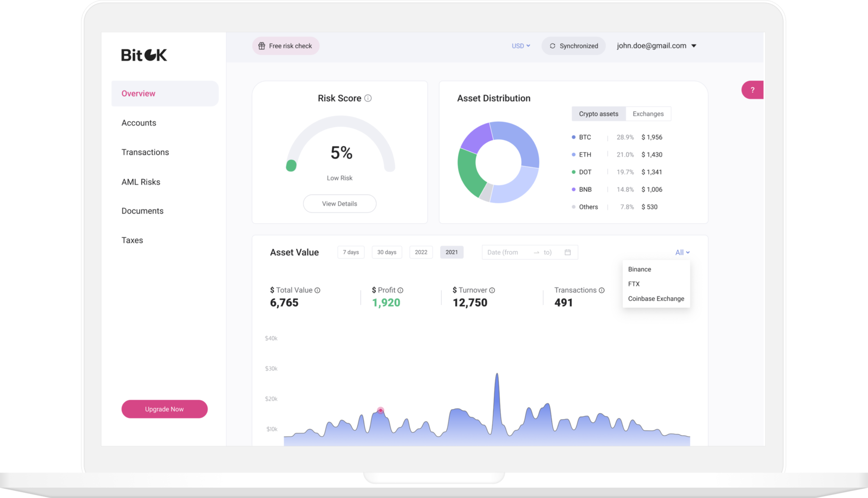
Task: Select the 7 days range filter
Action: 351,252
